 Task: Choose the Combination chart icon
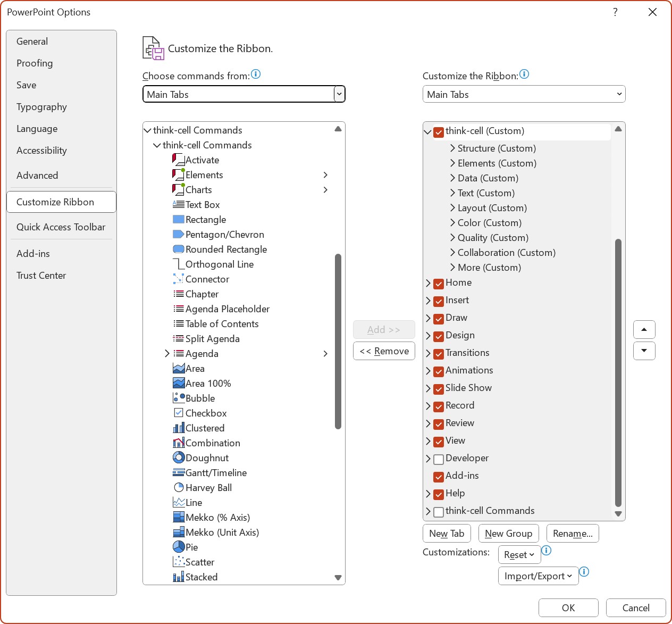(x=178, y=443)
